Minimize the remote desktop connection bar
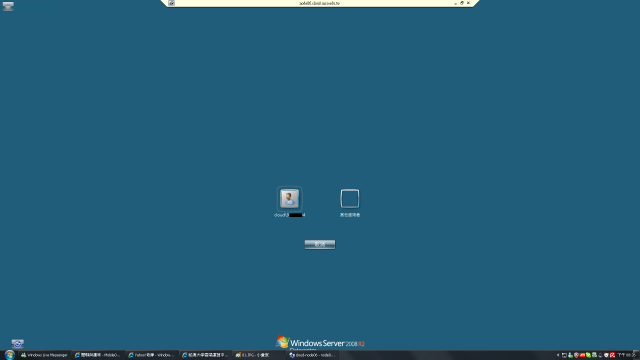The width and height of the screenshot is (640, 360). [456, 3]
